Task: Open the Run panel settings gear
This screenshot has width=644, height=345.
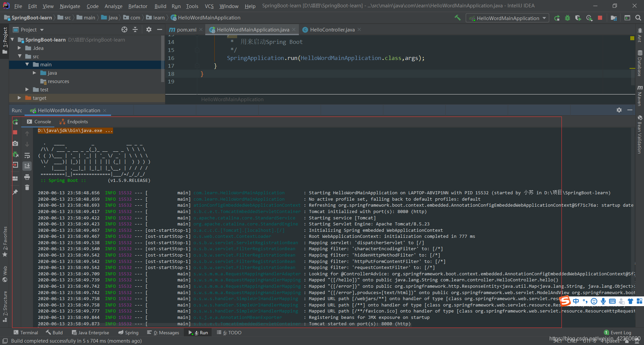Action: [x=619, y=110]
